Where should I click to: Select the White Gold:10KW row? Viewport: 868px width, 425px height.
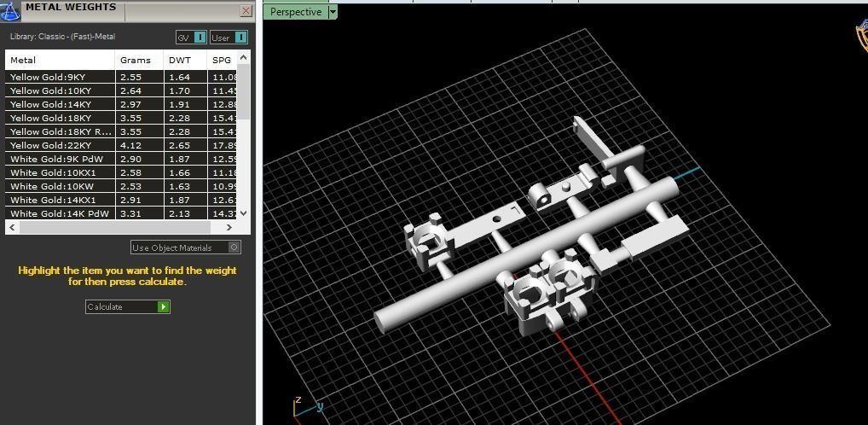coord(121,186)
